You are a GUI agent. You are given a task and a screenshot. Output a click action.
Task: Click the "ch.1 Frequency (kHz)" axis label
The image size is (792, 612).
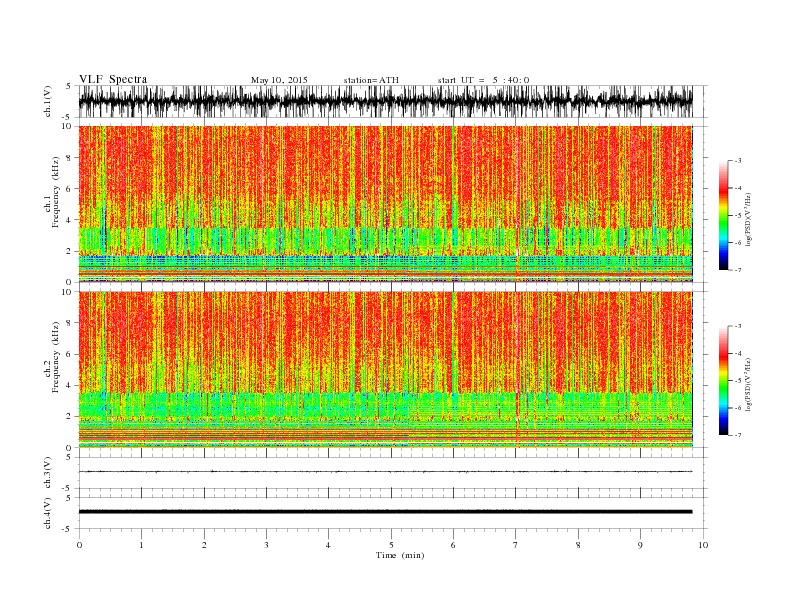52,192
